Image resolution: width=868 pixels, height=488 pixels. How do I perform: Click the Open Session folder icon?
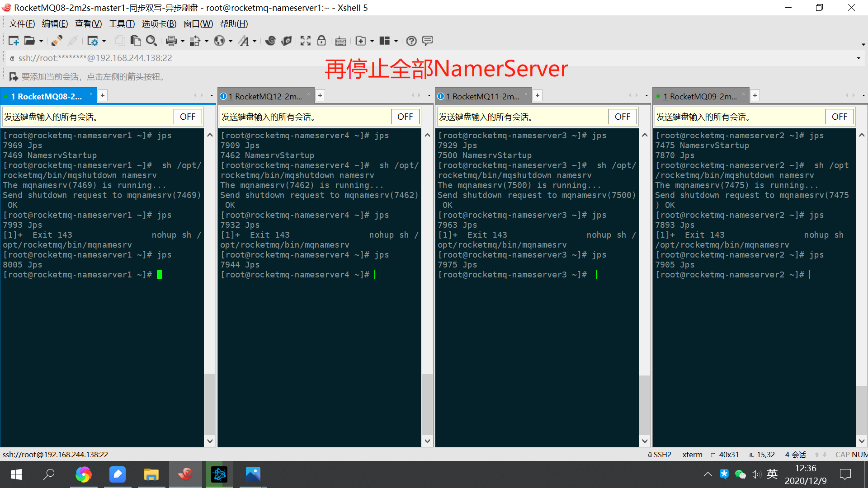(x=29, y=41)
